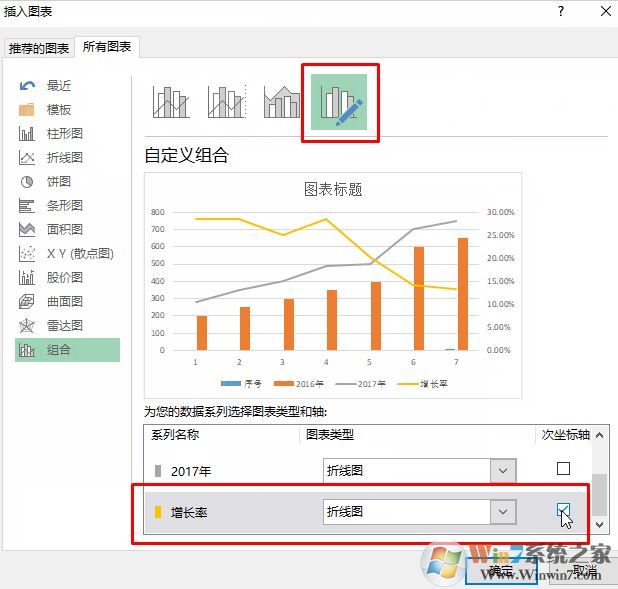Select the 股价图 stock chart category

coord(64,277)
